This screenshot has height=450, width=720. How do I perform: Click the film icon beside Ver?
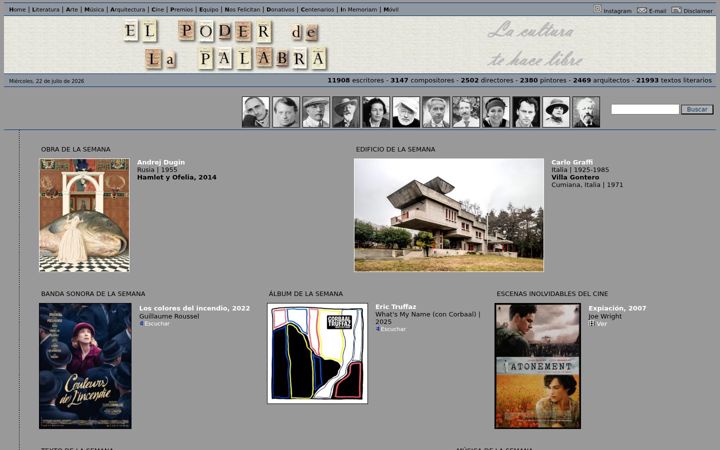click(592, 324)
